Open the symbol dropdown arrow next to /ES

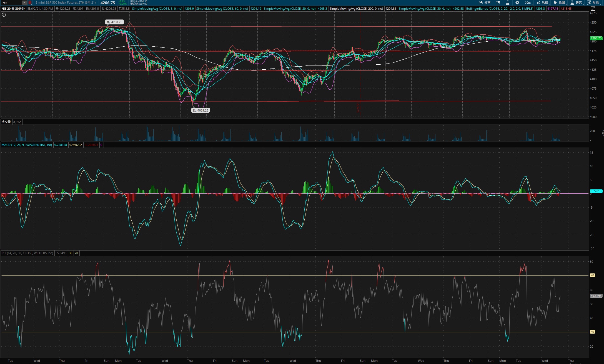pos(24,2)
